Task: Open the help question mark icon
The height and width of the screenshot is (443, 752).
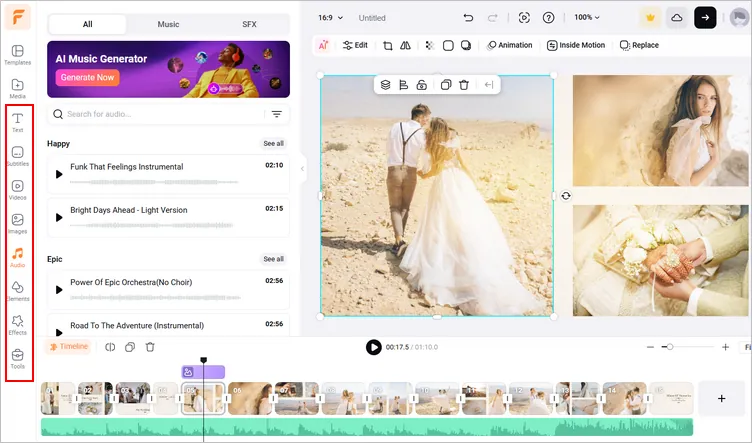Action: [548, 18]
